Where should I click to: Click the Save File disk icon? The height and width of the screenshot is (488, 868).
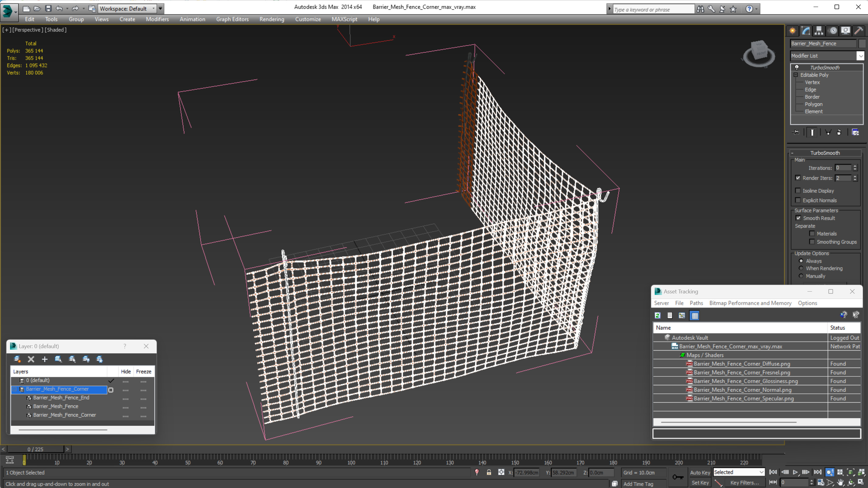[48, 9]
